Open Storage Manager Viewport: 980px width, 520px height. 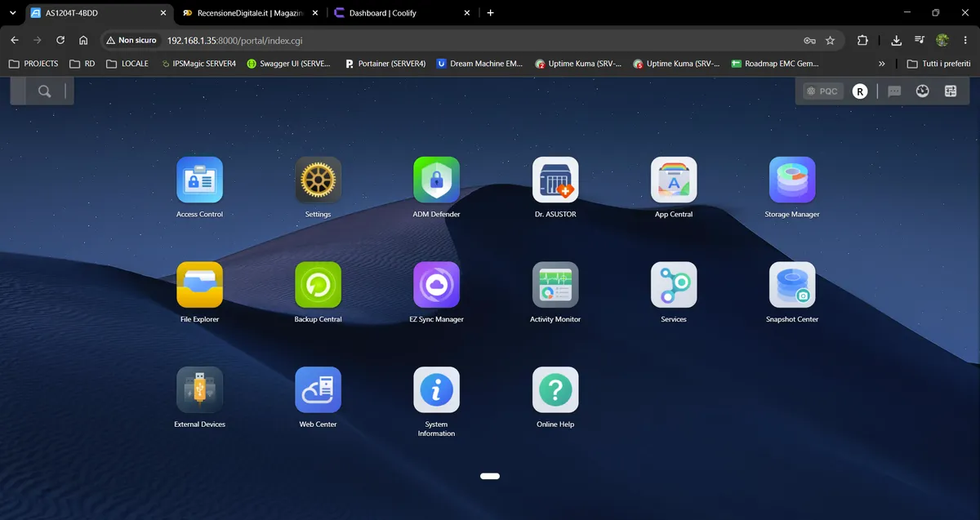click(x=792, y=180)
